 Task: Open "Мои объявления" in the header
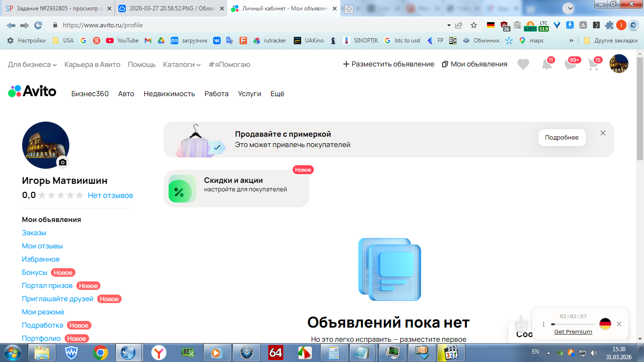[475, 64]
